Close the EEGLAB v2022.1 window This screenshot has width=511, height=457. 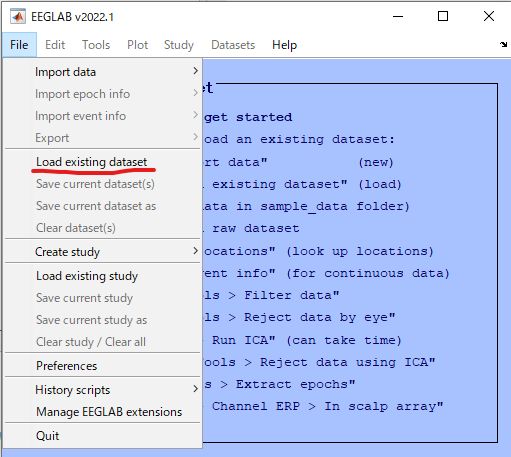(489, 16)
